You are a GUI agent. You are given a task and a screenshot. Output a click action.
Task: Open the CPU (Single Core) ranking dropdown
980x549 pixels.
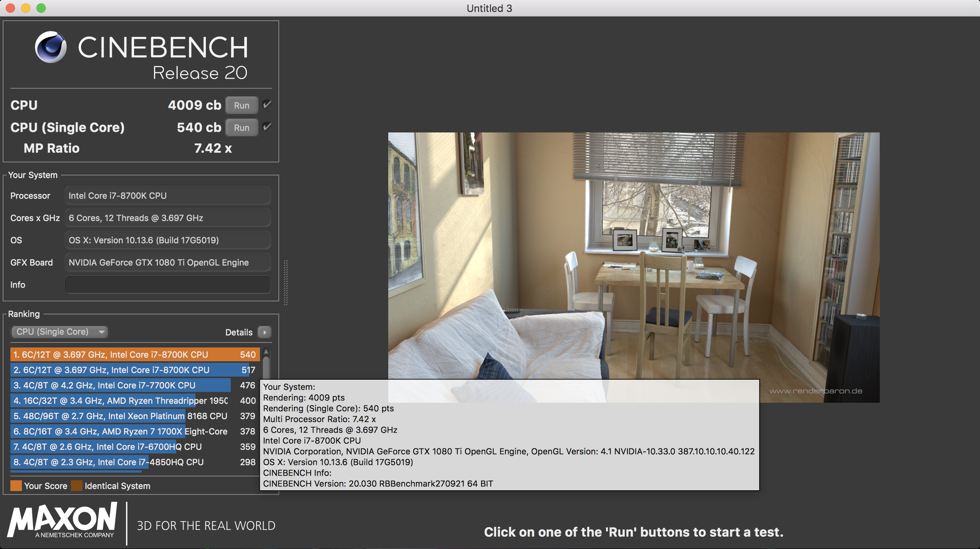pos(60,332)
